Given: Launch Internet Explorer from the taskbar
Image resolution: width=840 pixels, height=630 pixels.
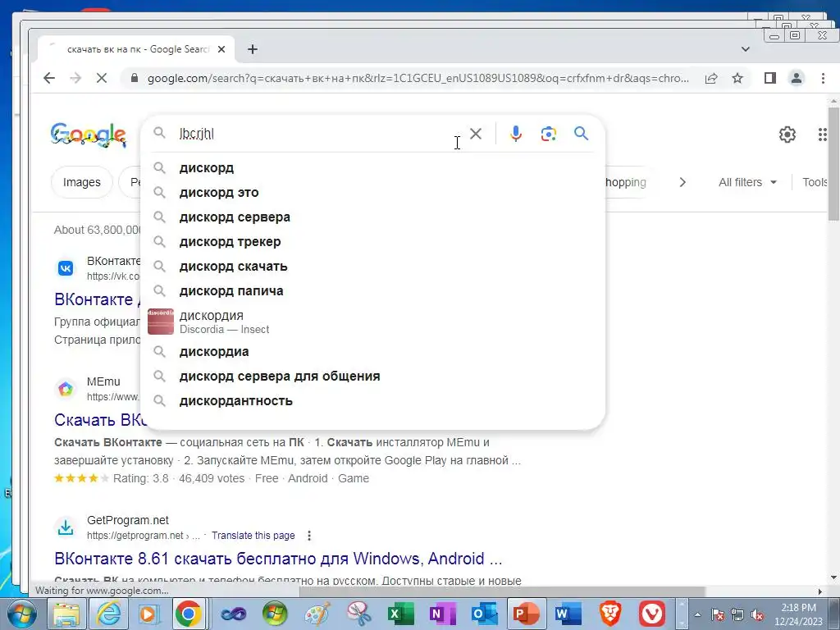Looking at the screenshot, I should tap(109, 614).
